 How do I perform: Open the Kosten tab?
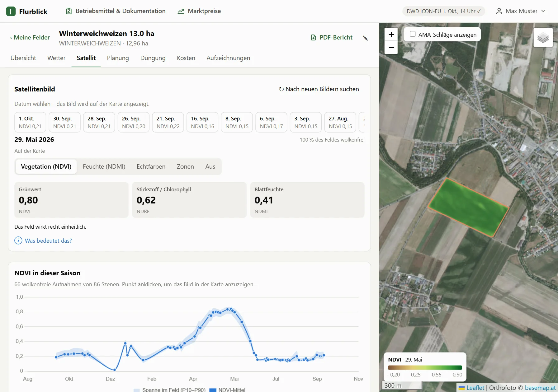pyautogui.click(x=186, y=58)
